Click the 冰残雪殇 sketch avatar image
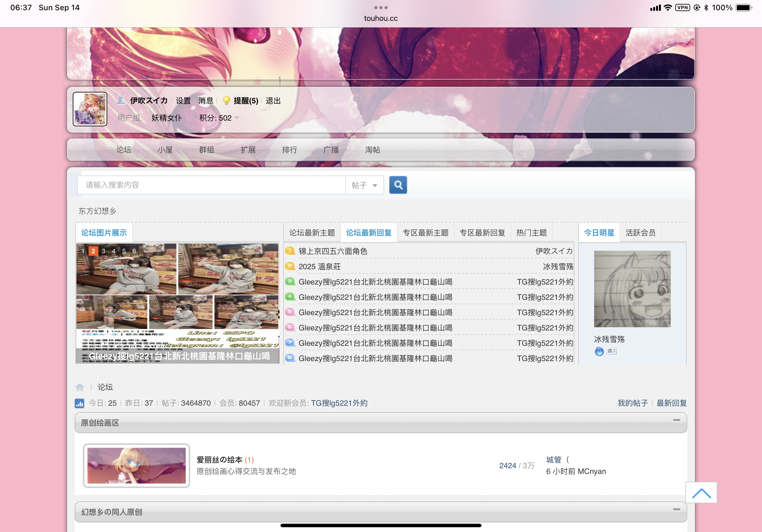The image size is (762, 532). pyautogui.click(x=632, y=289)
